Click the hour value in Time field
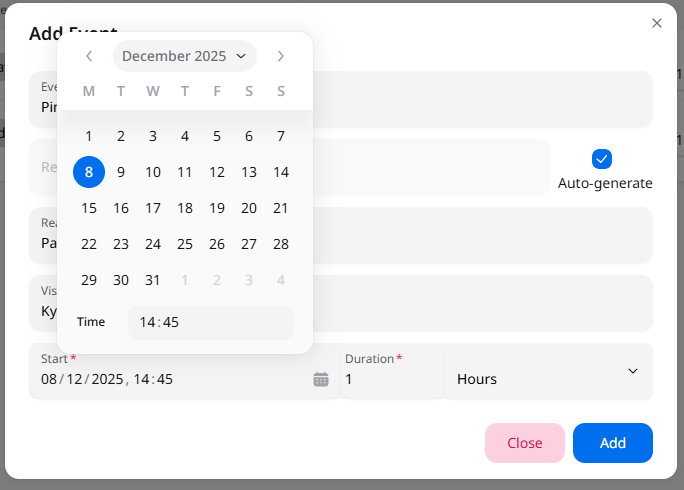Image resolution: width=684 pixels, height=490 pixels. [147, 322]
